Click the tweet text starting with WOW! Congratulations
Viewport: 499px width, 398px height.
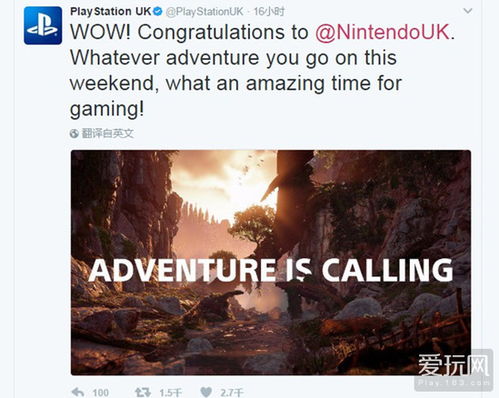tap(262, 70)
